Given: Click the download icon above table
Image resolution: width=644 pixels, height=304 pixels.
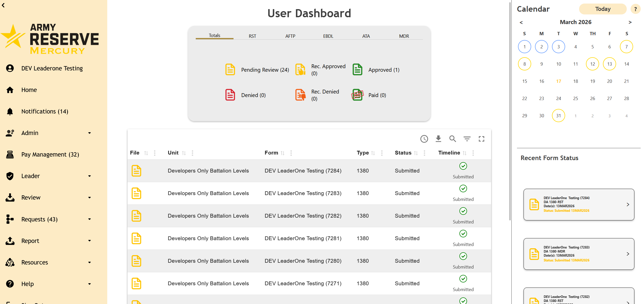Looking at the screenshot, I should 438,139.
